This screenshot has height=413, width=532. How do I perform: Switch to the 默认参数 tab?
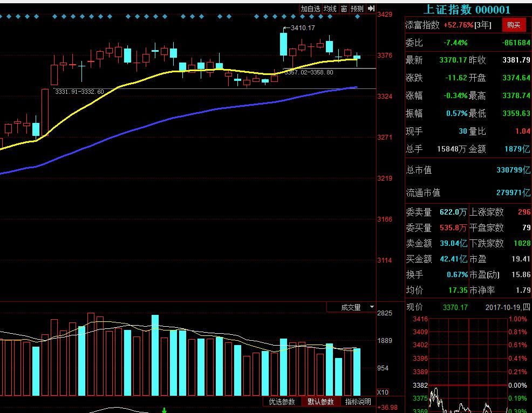click(x=320, y=402)
